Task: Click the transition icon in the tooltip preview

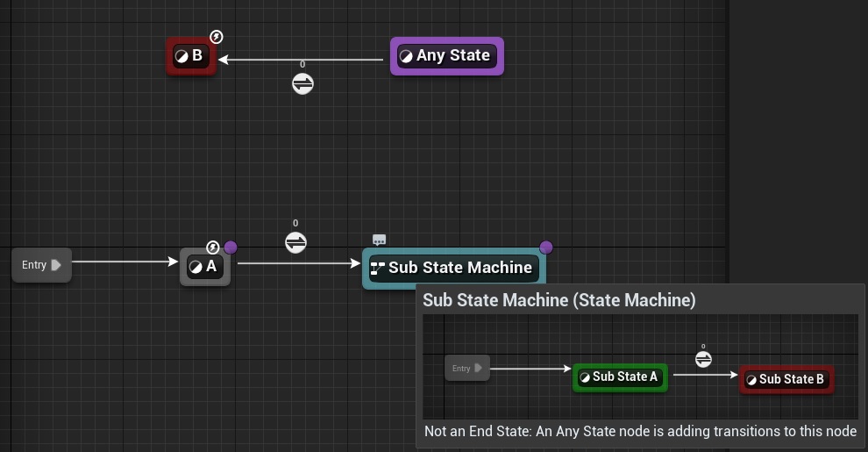Action: 703,359
